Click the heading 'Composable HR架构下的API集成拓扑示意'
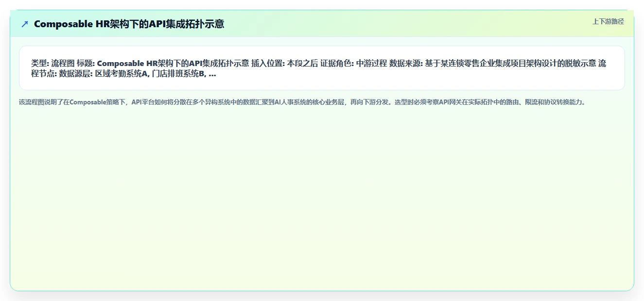This screenshot has width=644, height=301. [x=129, y=24]
